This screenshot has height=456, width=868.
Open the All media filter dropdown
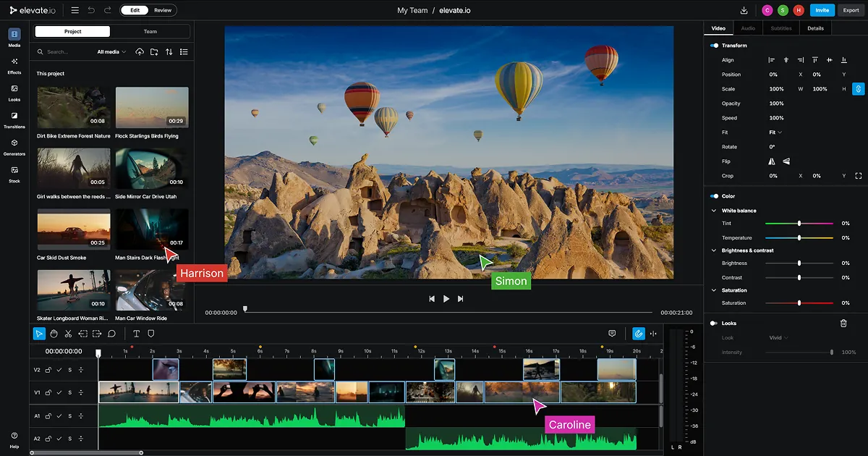coord(111,52)
